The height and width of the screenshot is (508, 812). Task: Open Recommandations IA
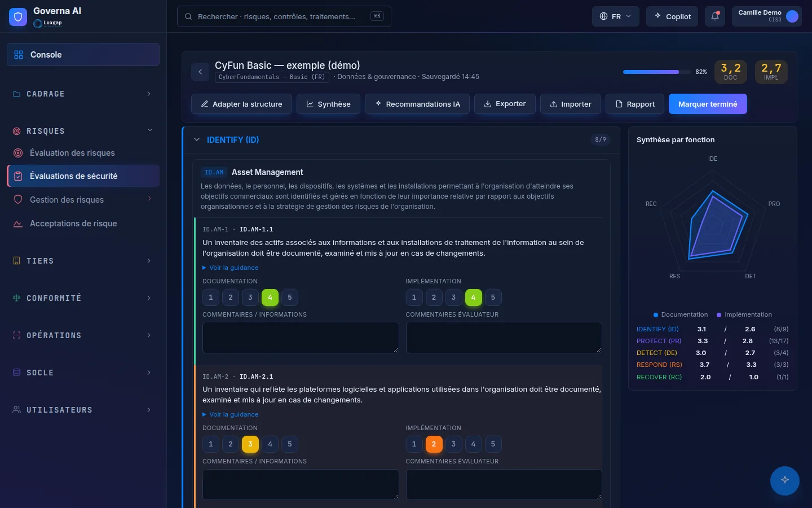(x=417, y=104)
